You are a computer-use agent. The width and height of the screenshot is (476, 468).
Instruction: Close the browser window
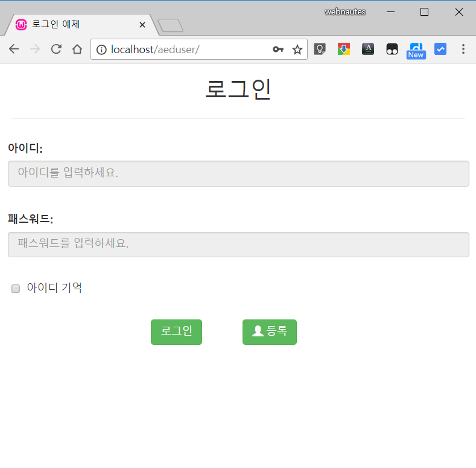pos(459,12)
